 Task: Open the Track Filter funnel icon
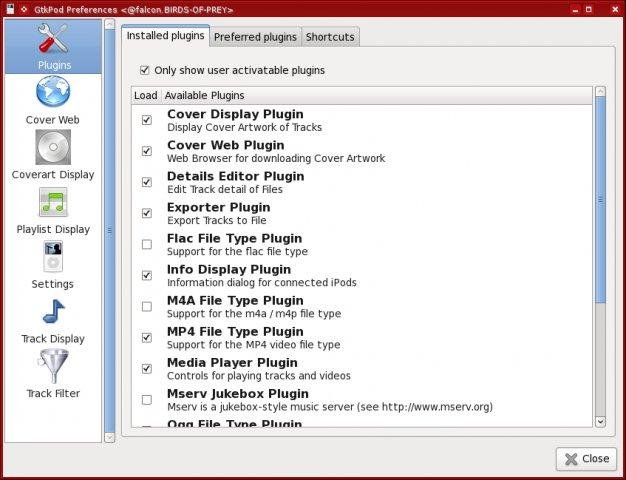tap(53, 367)
